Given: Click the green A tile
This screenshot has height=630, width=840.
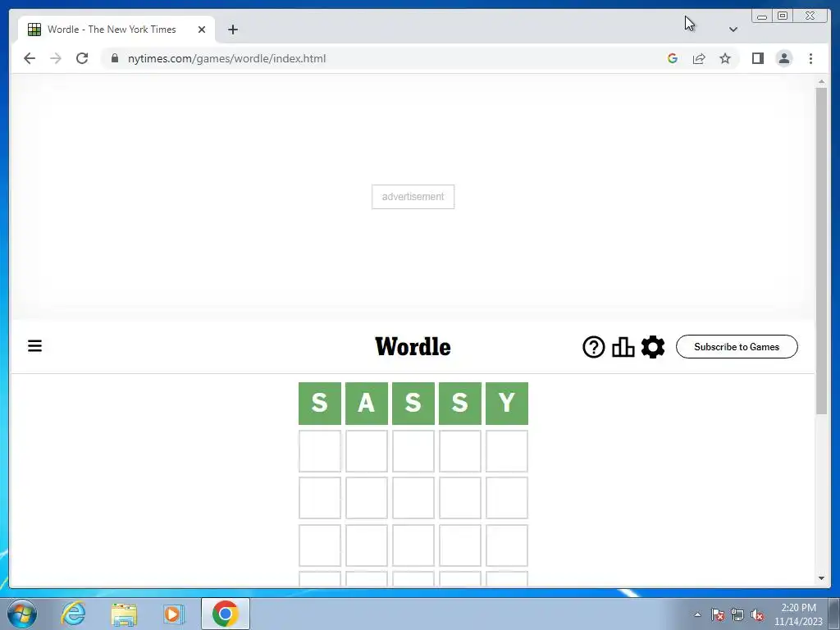Looking at the screenshot, I should (367, 404).
